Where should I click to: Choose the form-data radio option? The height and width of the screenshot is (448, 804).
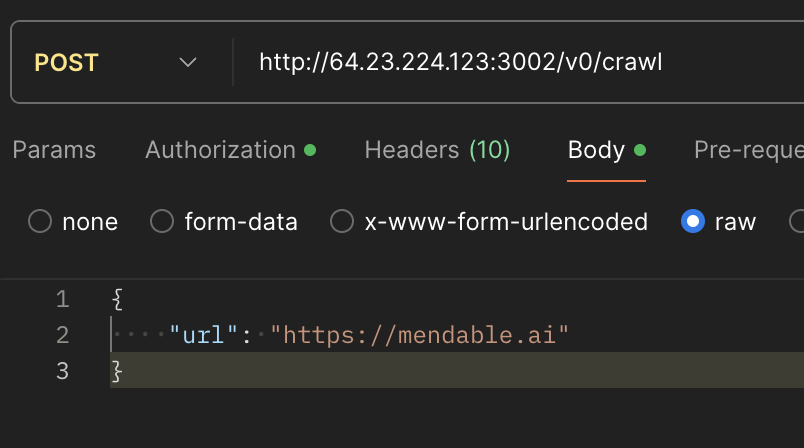pyautogui.click(x=162, y=221)
